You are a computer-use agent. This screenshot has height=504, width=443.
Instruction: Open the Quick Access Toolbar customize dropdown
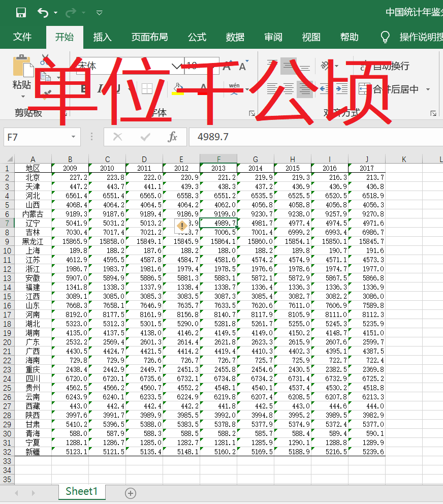point(99,12)
